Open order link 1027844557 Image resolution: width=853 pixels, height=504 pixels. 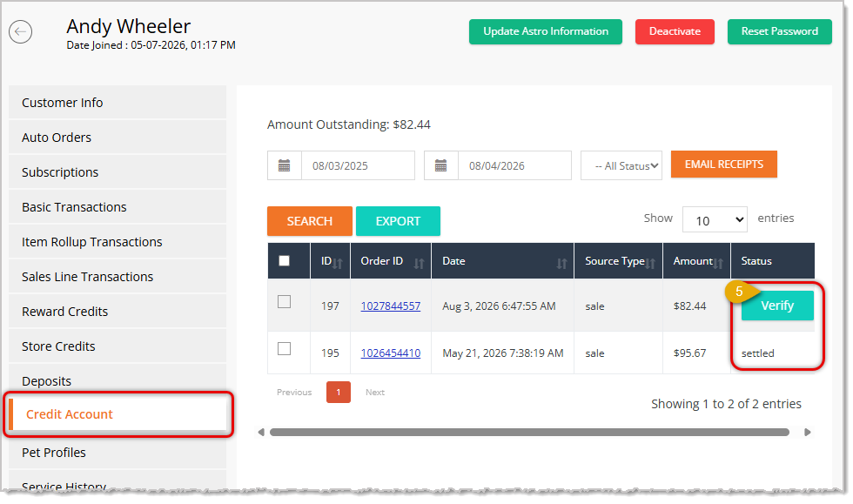point(391,306)
